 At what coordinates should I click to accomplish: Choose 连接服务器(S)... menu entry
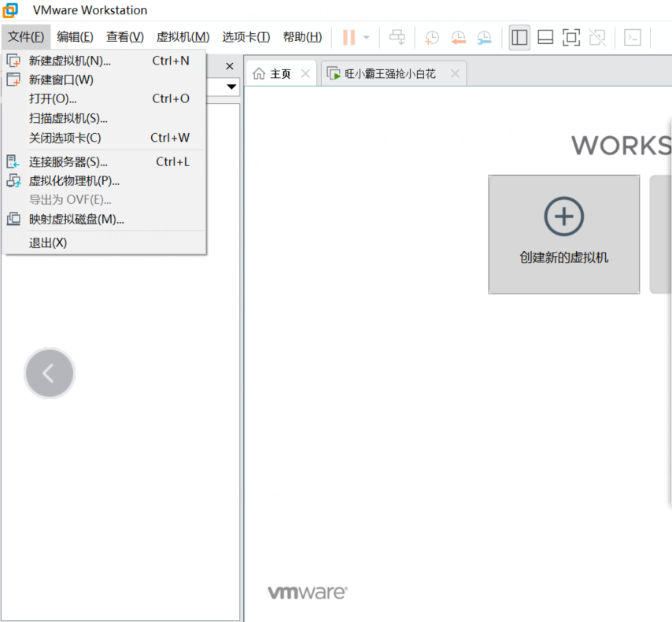[104, 162]
